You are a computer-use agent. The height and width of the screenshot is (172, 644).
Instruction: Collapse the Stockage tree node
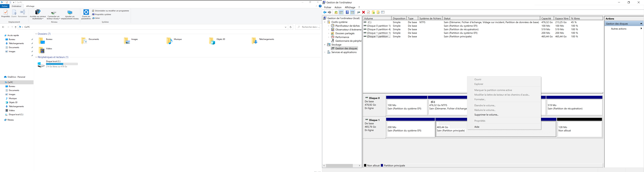(325, 45)
